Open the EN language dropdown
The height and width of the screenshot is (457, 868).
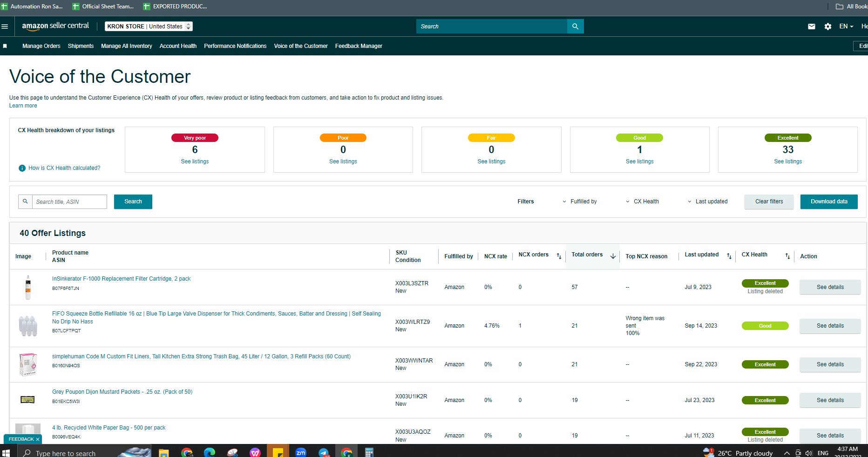click(846, 27)
